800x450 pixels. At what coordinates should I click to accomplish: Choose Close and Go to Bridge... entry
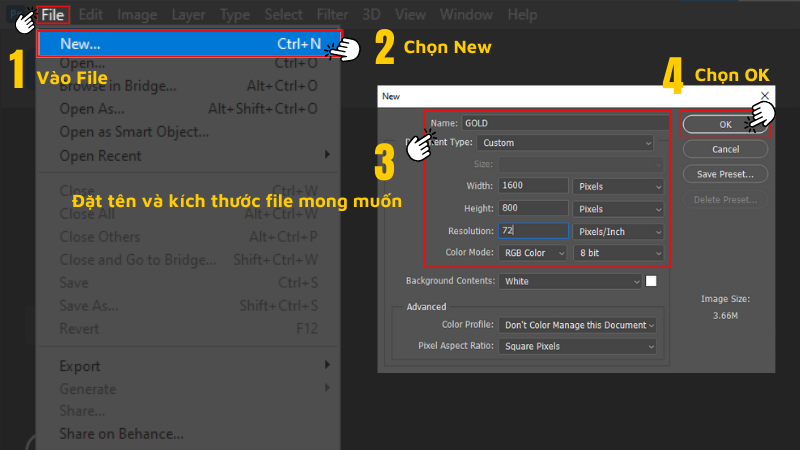pyautogui.click(x=189, y=260)
